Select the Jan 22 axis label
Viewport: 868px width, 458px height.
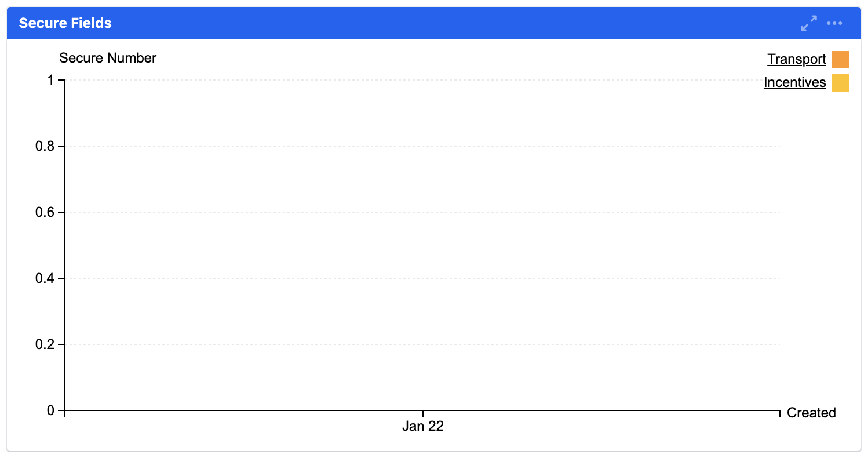[x=422, y=426]
